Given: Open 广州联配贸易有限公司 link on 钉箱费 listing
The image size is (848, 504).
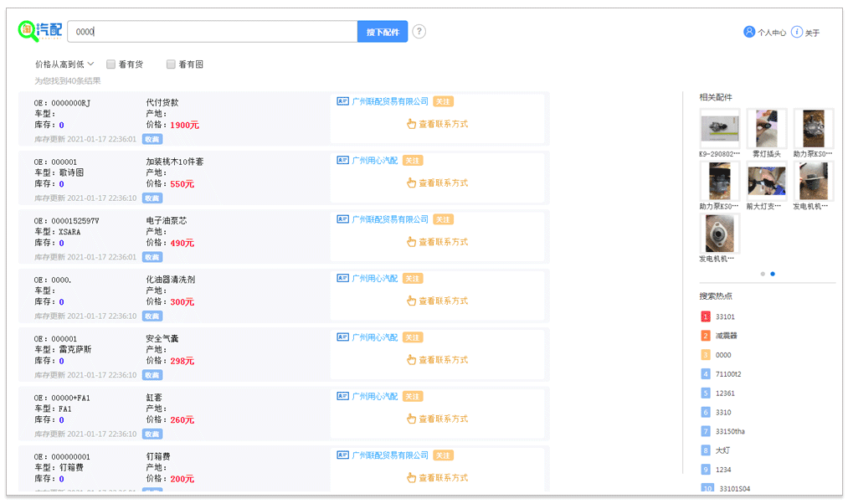Looking at the screenshot, I should pyautogui.click(x=390, y=455).
